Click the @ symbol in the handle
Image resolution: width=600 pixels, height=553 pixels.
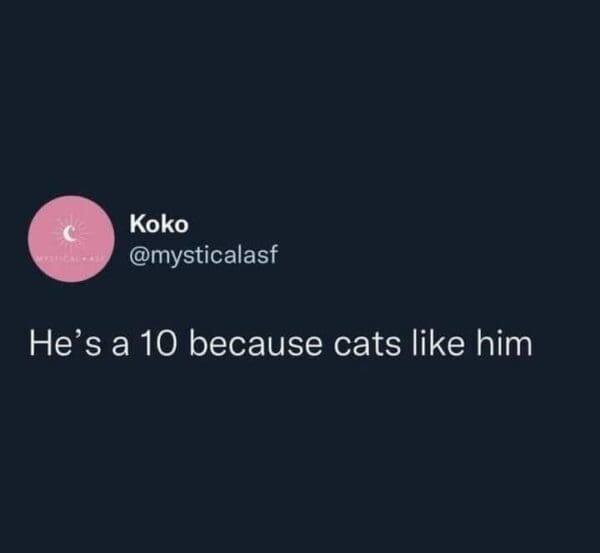139,257
